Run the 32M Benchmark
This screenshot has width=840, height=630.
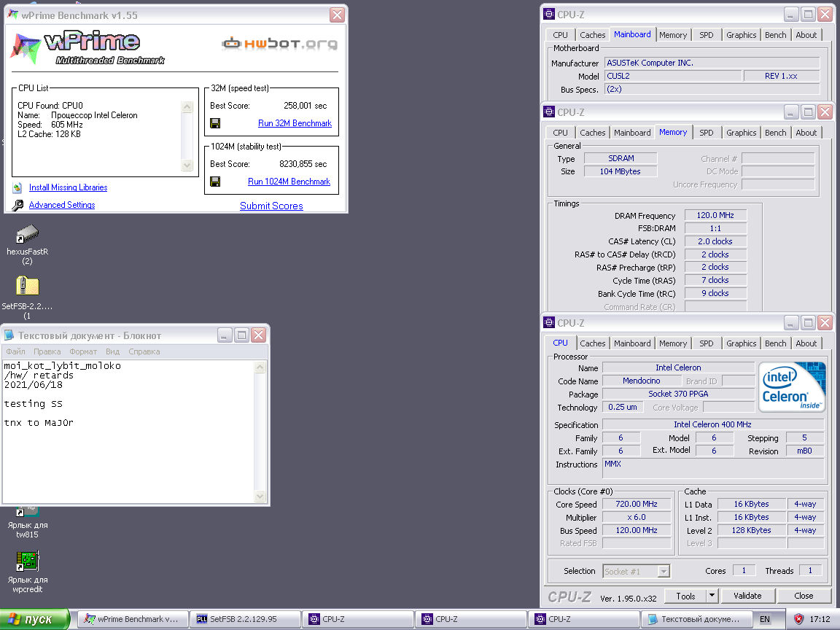tap(295, 123)
